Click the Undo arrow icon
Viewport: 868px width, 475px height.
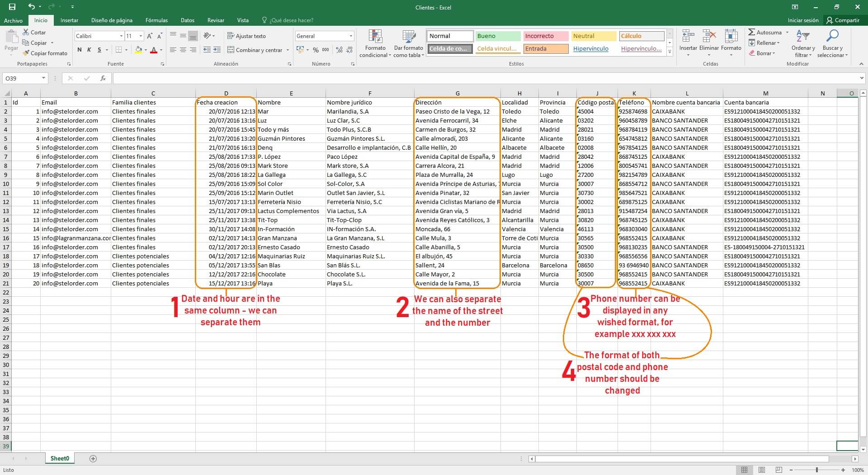[x=31, y=7]
